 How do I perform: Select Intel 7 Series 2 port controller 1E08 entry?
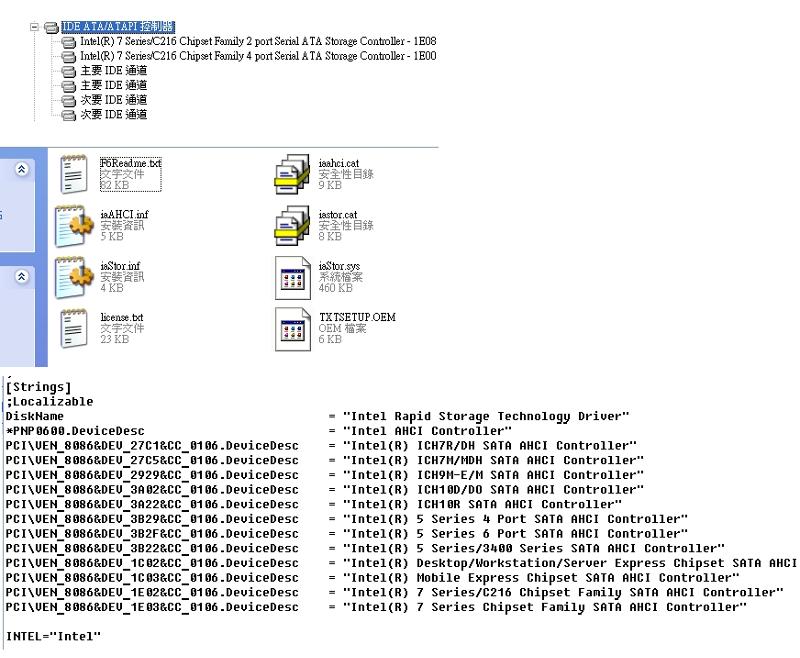point(258,41)
